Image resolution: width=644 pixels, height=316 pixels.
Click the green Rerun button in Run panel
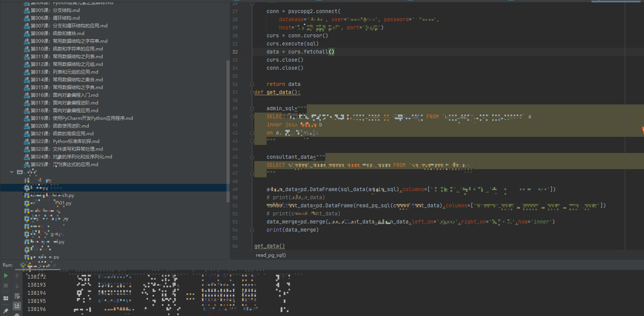click(6, 276)
